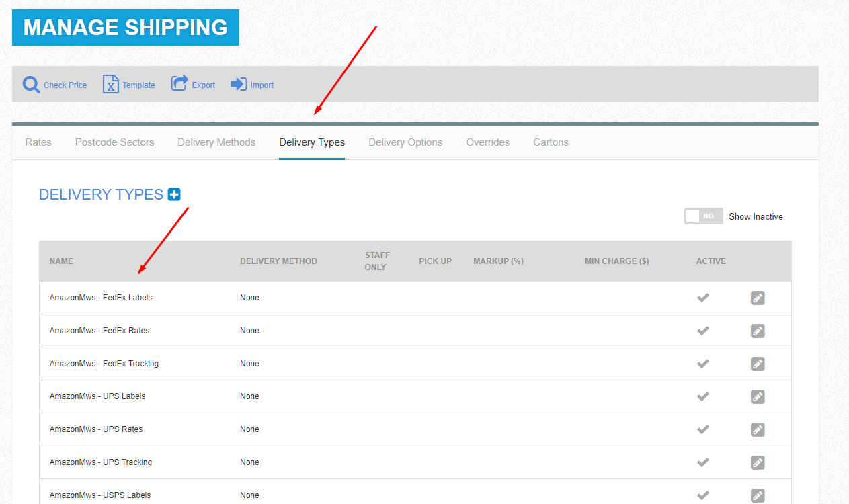Screen dimensions: 849x504
Task: Edit the AmazonMws - UPS Labels row
Action: tap(758, 396)
